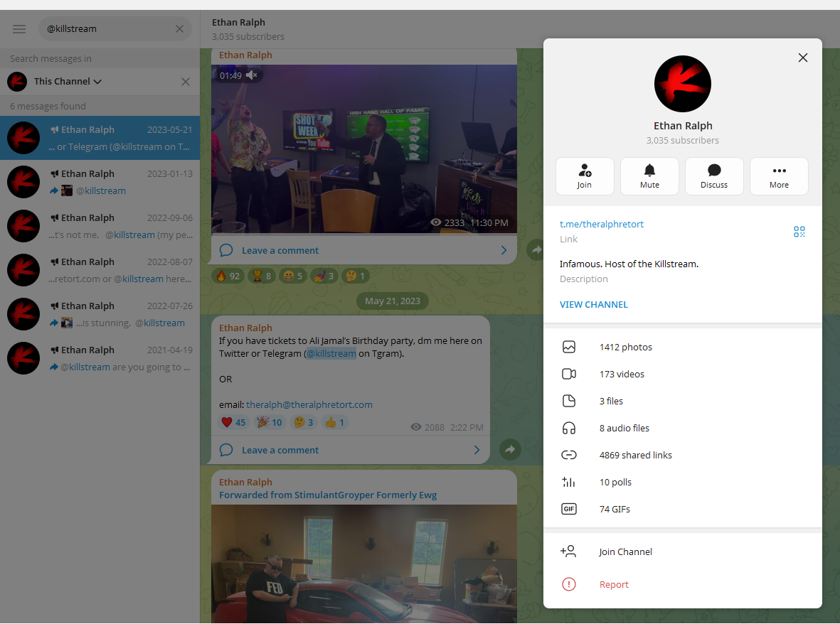Click the Join button in channel info
Image resolution: width=840 pixels, height=624 pixels.
tap(585, 176)
